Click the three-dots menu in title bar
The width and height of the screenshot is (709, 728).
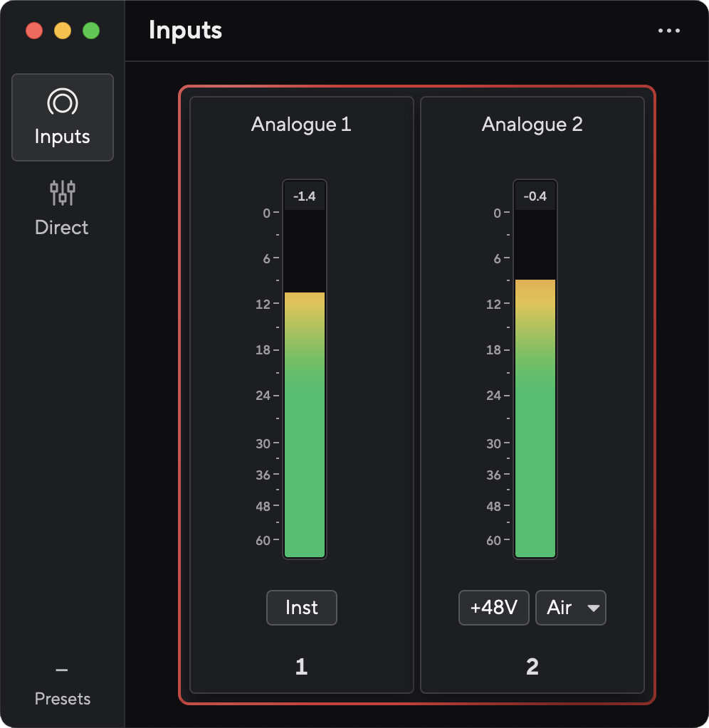pos(669,30)
